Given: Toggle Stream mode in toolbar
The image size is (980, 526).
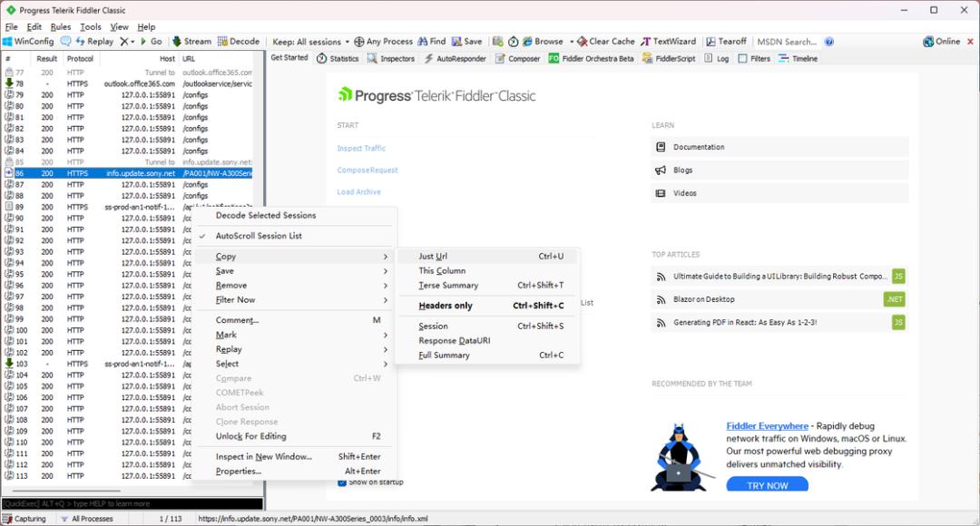Looking at the screenshot, I should (x=191, y=41).
